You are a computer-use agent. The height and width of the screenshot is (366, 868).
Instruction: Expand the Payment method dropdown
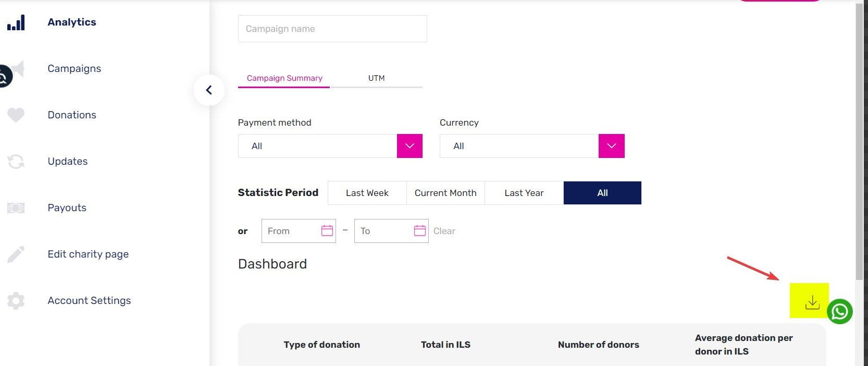pos(410,146)
